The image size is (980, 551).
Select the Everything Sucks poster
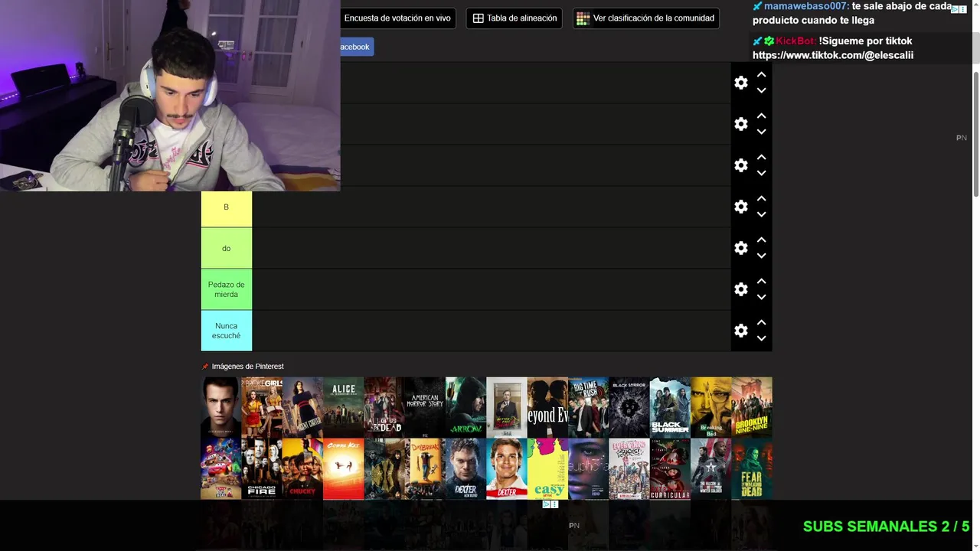(x=629, y=468)
